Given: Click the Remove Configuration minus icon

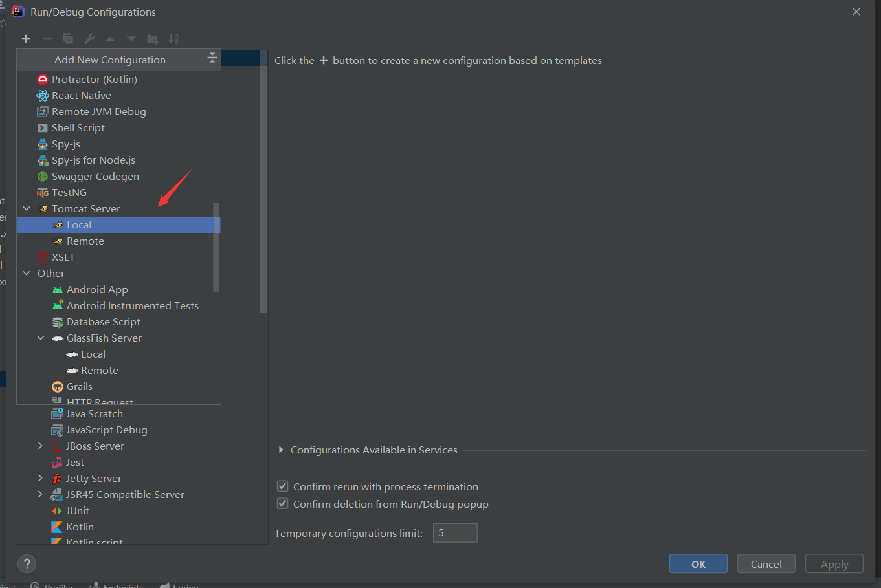Looking at the screenshot, I should coord(47,39).
